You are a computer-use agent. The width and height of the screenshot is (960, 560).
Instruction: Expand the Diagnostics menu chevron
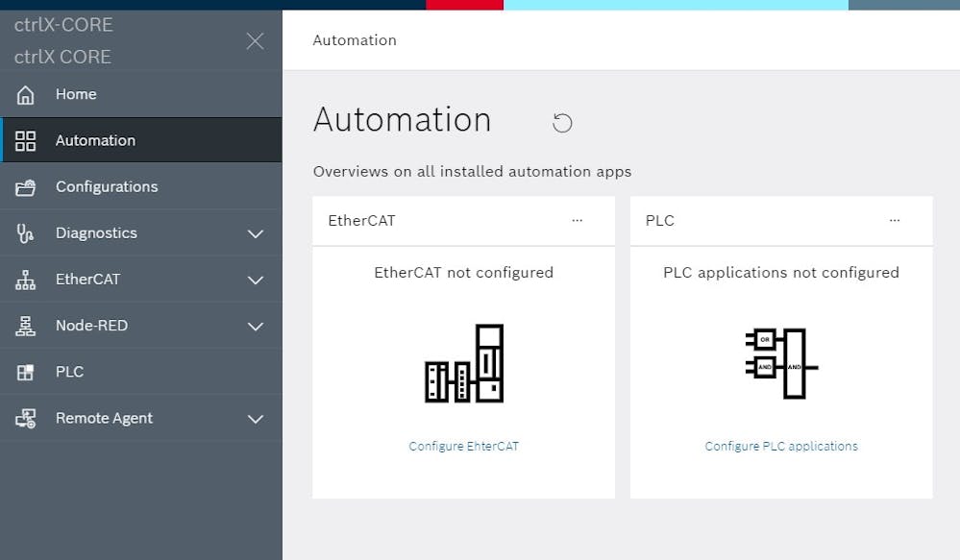pos(256,233)
